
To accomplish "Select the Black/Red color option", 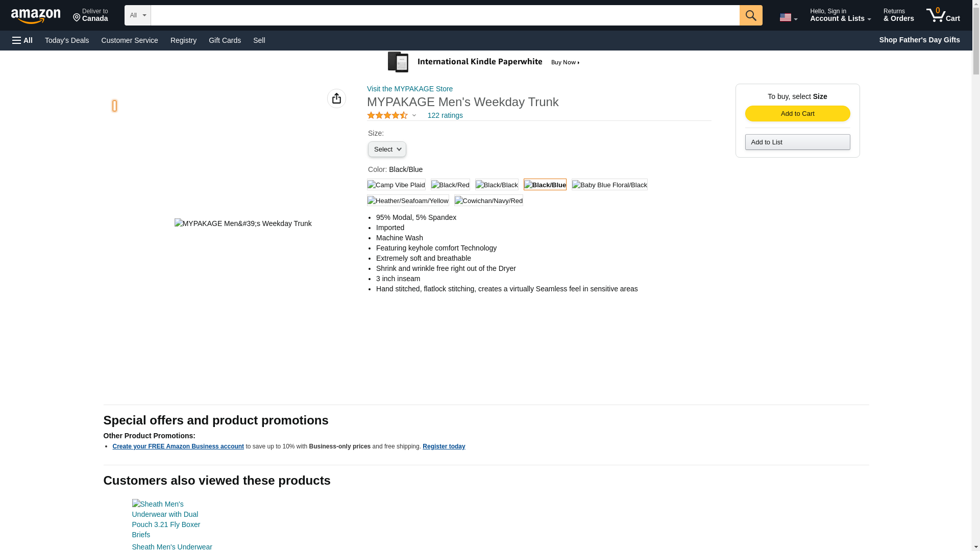I will tap(450, 185).
